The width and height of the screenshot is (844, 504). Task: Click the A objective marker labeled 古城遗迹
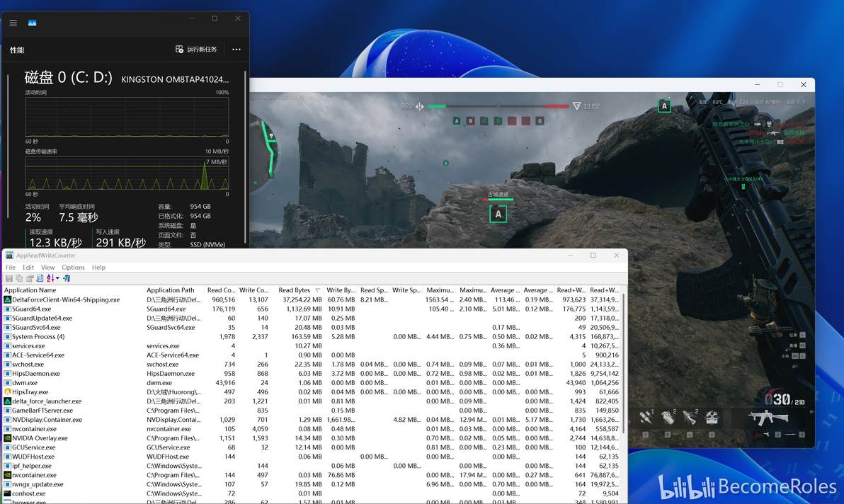(x=498, y=214)
